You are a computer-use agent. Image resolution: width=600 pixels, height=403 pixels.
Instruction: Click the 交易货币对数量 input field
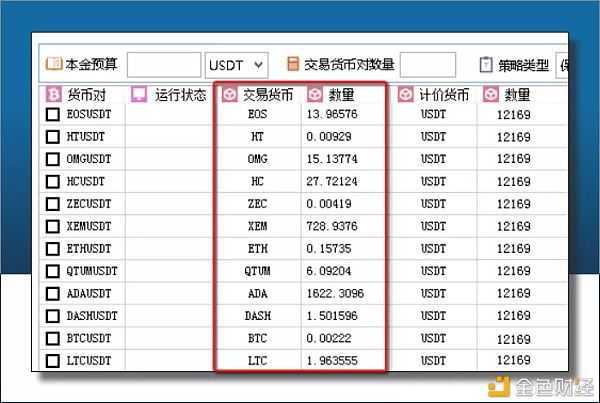[x=428, y=65]
